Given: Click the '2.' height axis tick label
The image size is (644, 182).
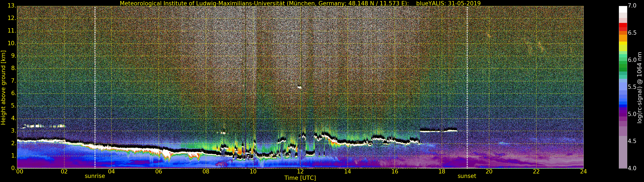Looking at the screenshot, I should [x=14, y=143].
